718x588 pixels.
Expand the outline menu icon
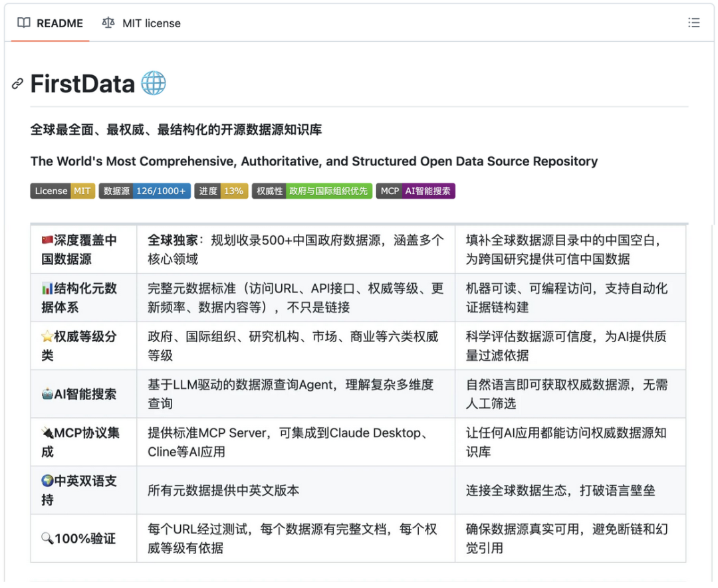coord(693,23)
